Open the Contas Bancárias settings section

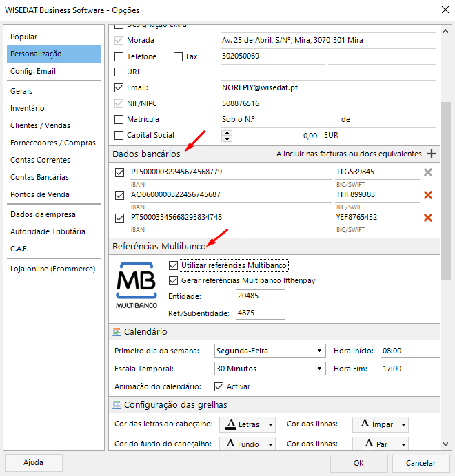click(39, 177)
